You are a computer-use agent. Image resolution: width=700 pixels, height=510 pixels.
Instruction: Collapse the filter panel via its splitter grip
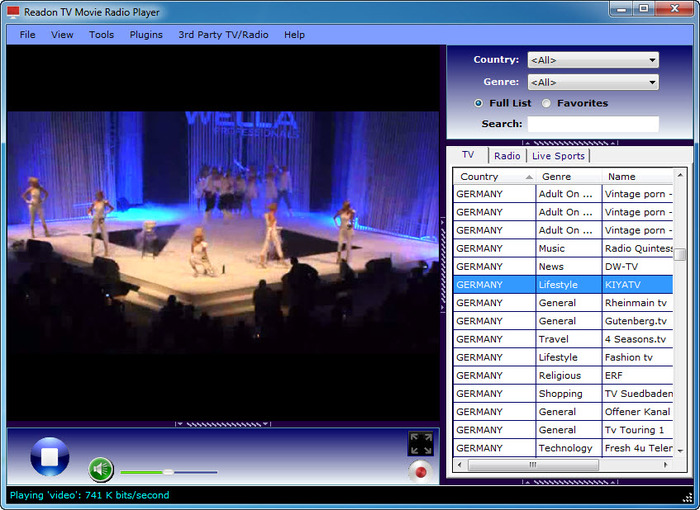[x=570, y=143]
